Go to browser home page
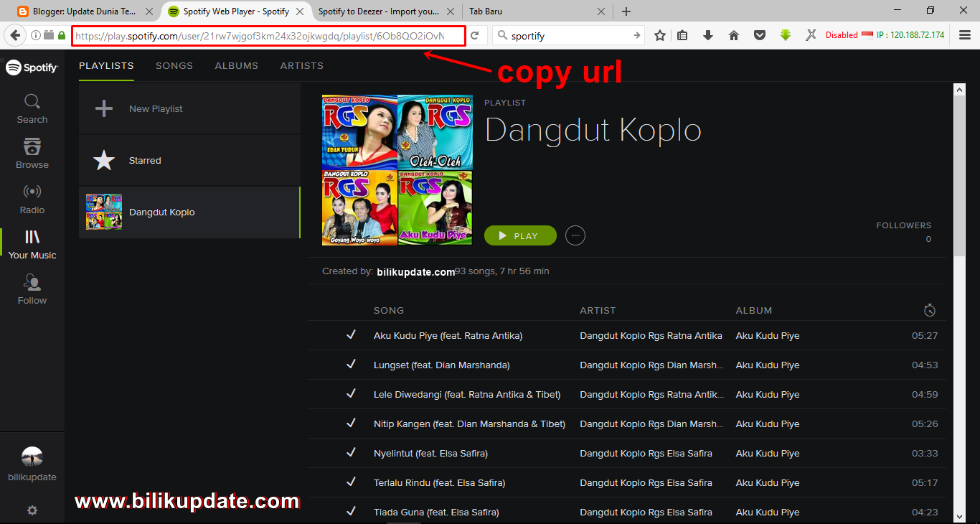Image resolution: width=980 pixels, height=524 pixels. 734,35
